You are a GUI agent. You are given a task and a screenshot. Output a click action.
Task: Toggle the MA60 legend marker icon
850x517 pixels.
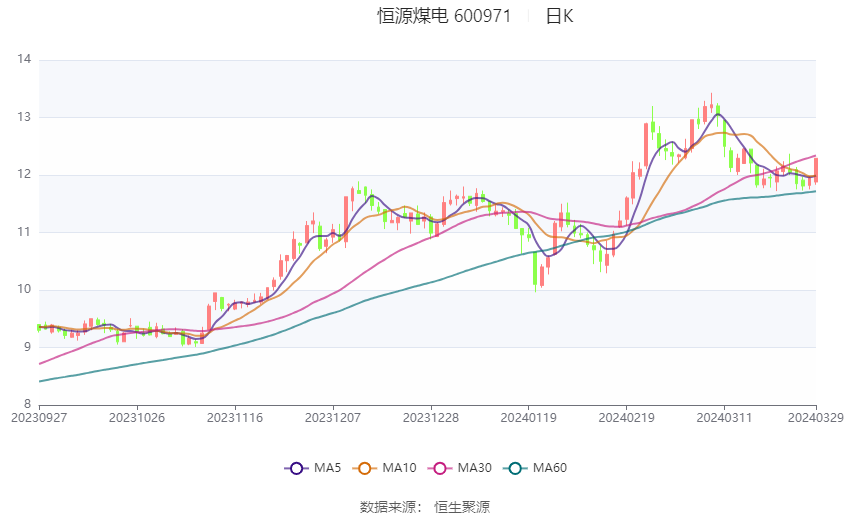point(515,468)
